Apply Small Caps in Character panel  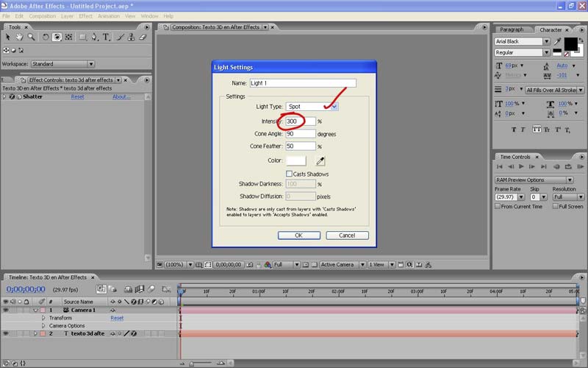(547, 130)
